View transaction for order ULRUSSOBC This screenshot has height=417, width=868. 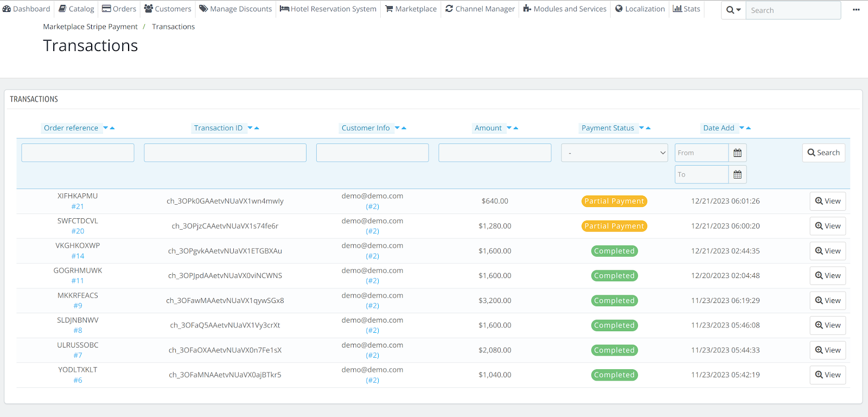[828, 351]
